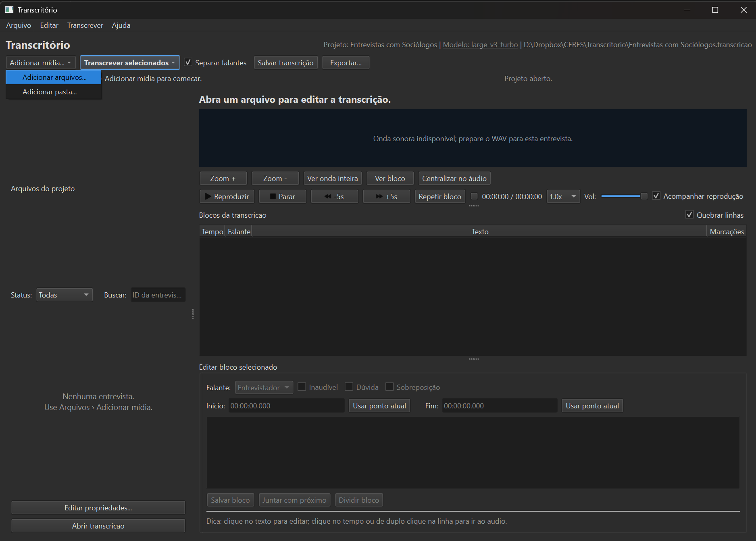The height and width of the screenshot is (541, 756).
Task: Open the Ajuda menu
Action: (121, 25)
